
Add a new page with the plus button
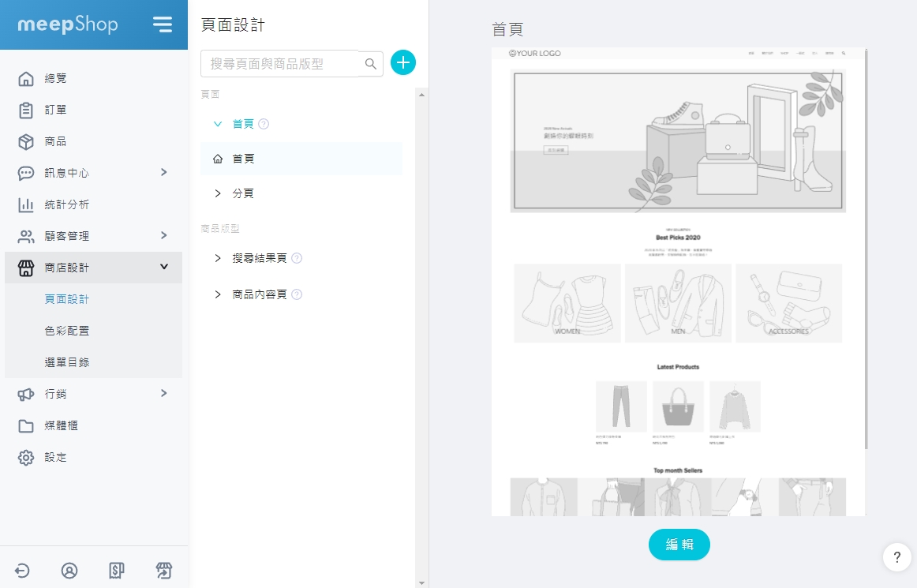click(x=403, y=62)
